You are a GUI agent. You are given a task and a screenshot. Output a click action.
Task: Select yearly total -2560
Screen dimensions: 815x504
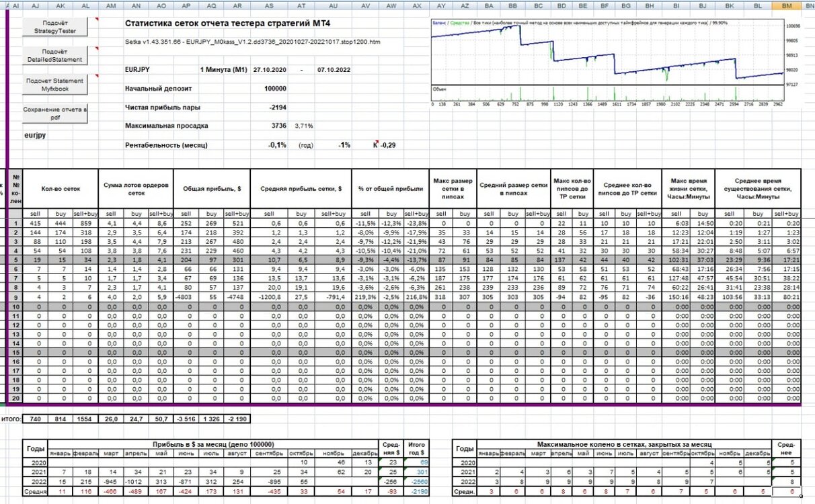[x=416, y=482]
